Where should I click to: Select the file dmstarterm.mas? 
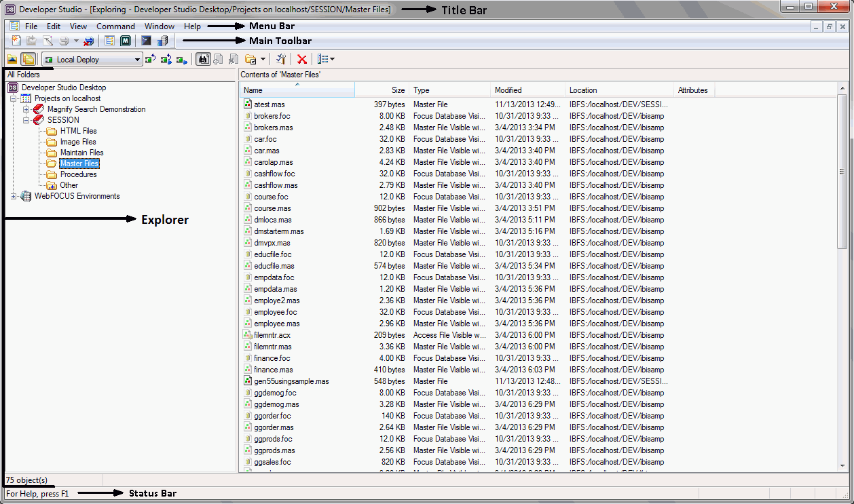(x=279, y=231)
